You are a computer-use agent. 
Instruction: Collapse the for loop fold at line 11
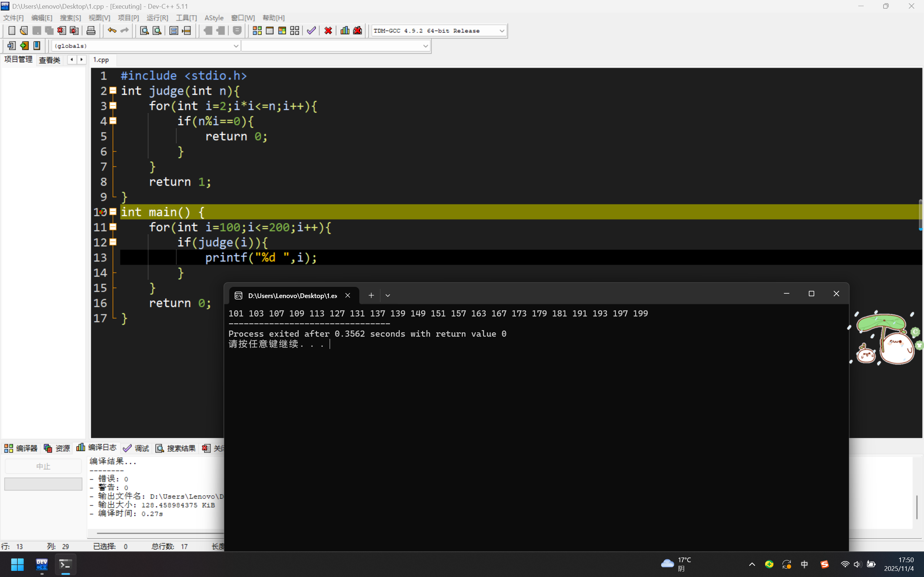click(x=113, y=227)
